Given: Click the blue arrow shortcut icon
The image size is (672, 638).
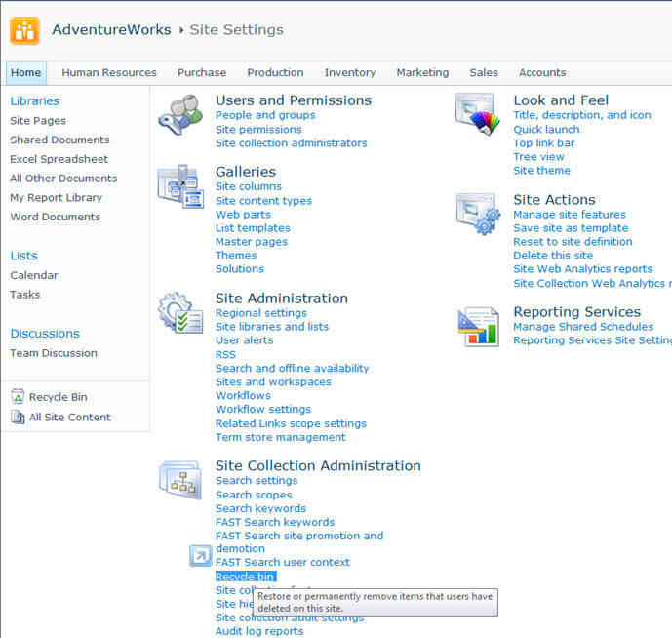Looking at the screenshot, I should (201, 556).
